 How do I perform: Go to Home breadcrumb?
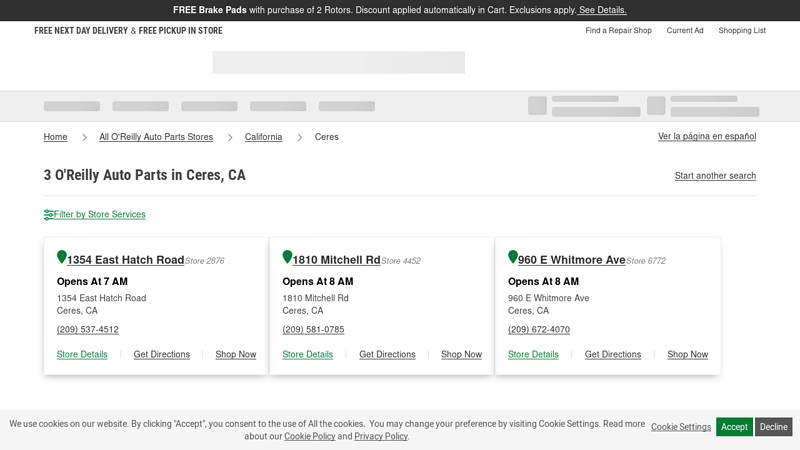55,137
